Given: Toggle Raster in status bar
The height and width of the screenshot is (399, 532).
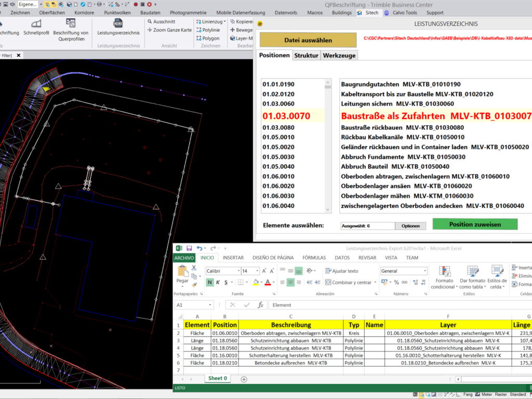Looking at the screenshot, I should pyautogui.click(x=501, y=395).
